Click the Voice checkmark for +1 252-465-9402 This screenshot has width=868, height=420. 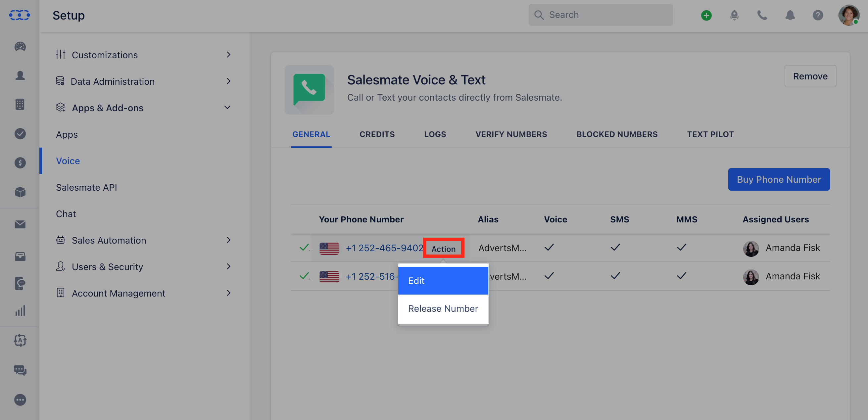coord(549,248)
